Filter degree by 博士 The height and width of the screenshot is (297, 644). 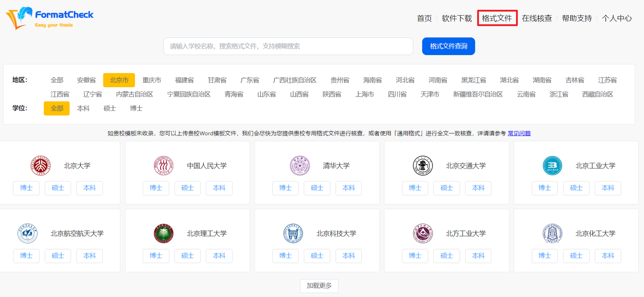click(x=136, y=108)
